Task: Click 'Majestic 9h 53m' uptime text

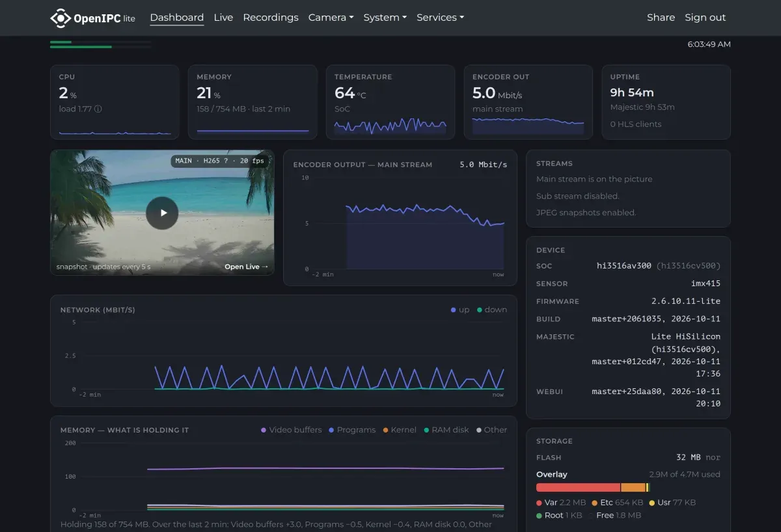Action: (642, 107)
